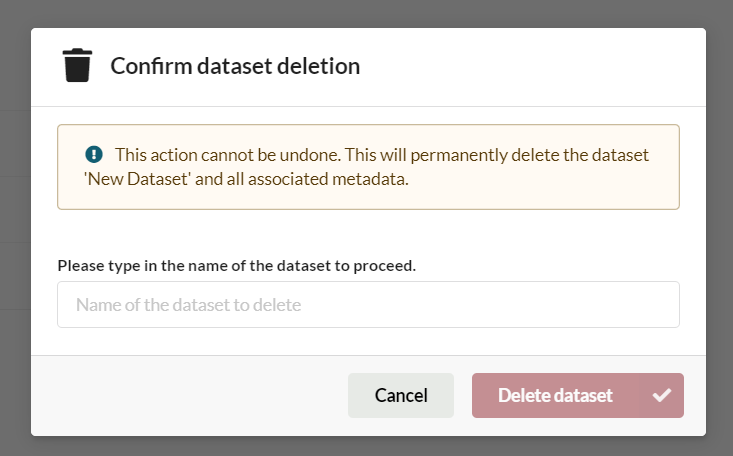
Task: Click the exclamation info icon in warning
Action: click(94, 154)
